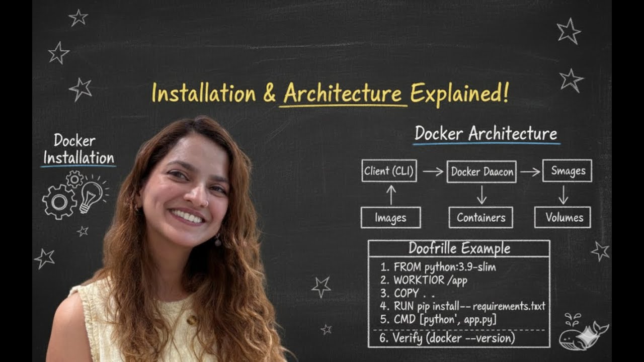Viewport: 644px width, 362px height.
Task: Click line '1. FROM python:3.9-slim'
Action: tap(438, 267)
